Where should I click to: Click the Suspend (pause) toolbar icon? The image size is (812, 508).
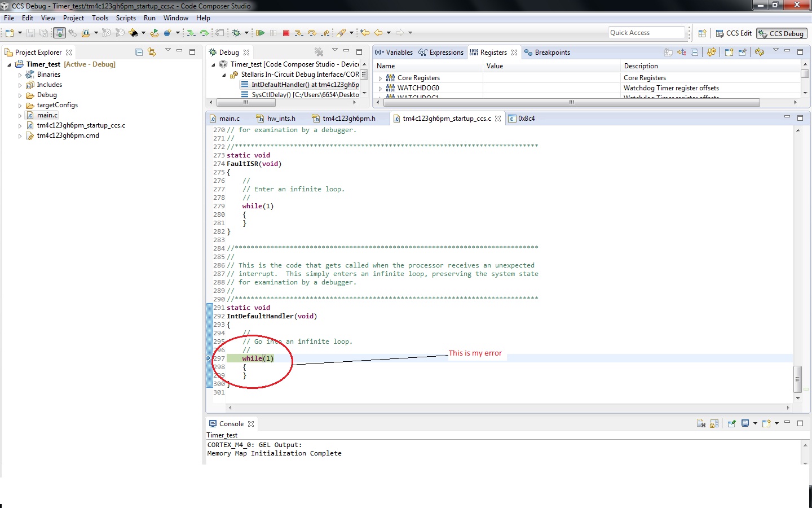(x=273, y=33)
